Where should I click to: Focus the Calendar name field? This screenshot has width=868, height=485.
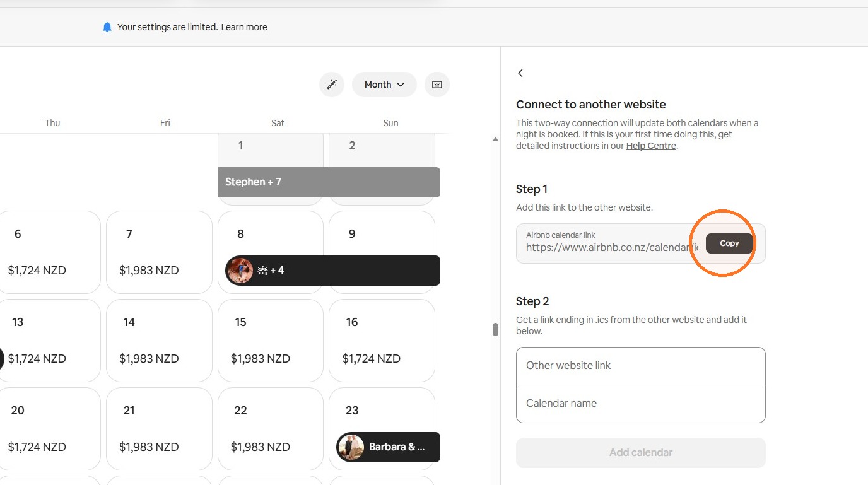tap(641, 404)
